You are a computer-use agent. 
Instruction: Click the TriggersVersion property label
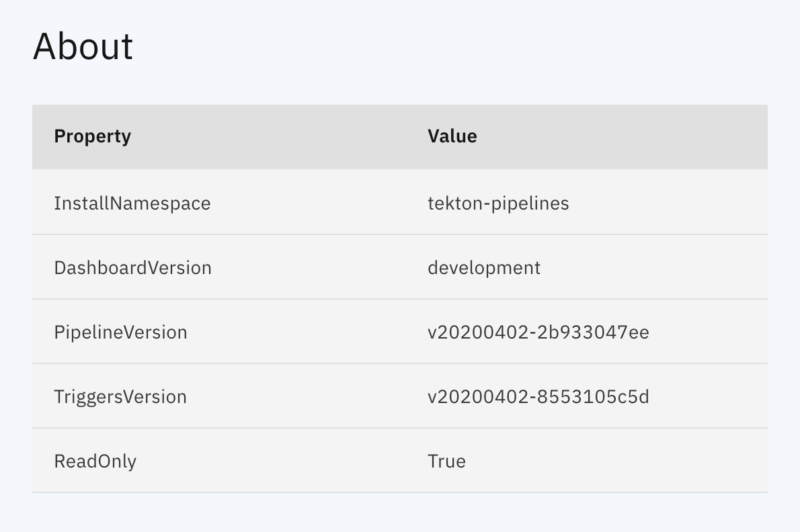[x=120, y=396]
